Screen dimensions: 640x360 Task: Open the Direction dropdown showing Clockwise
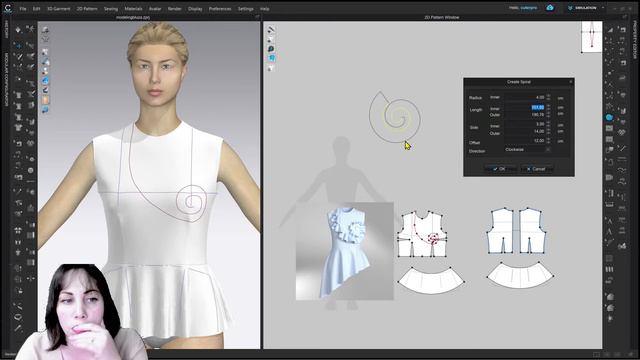tap(527, 149)
